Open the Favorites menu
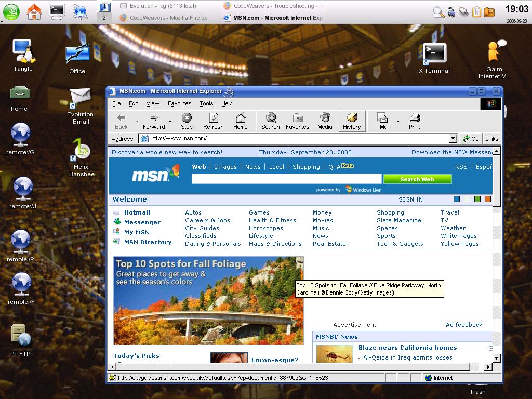This screenshot has width=532, height=399. tap(179, 103)
